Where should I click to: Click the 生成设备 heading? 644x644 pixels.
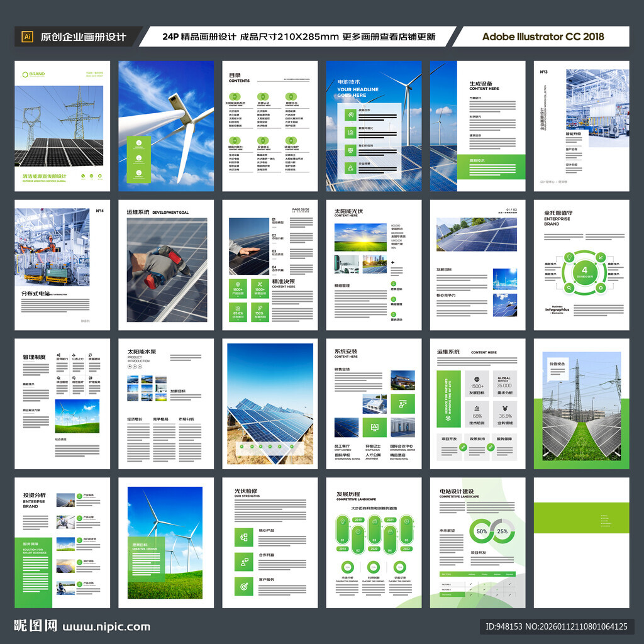(480, 84)
